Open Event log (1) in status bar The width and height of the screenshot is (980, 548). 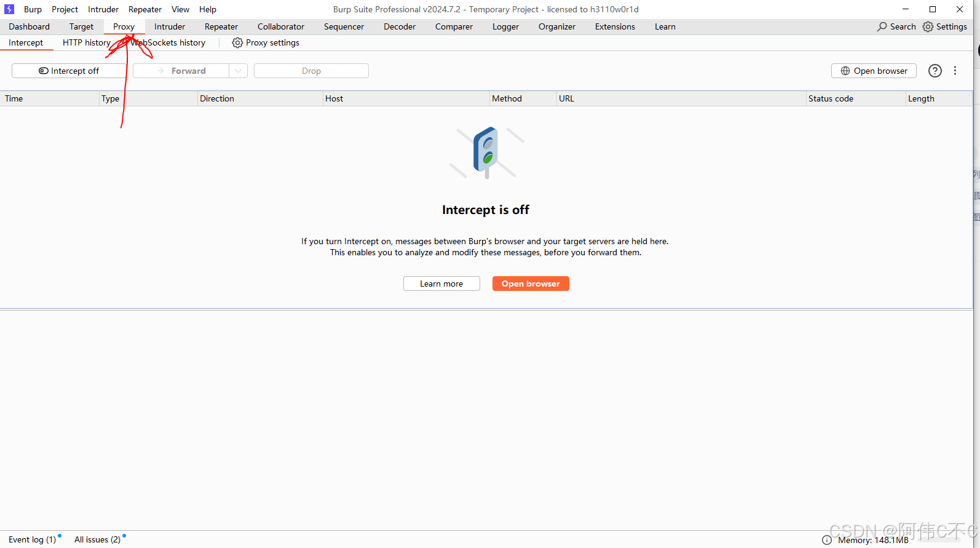coord(33,539)
